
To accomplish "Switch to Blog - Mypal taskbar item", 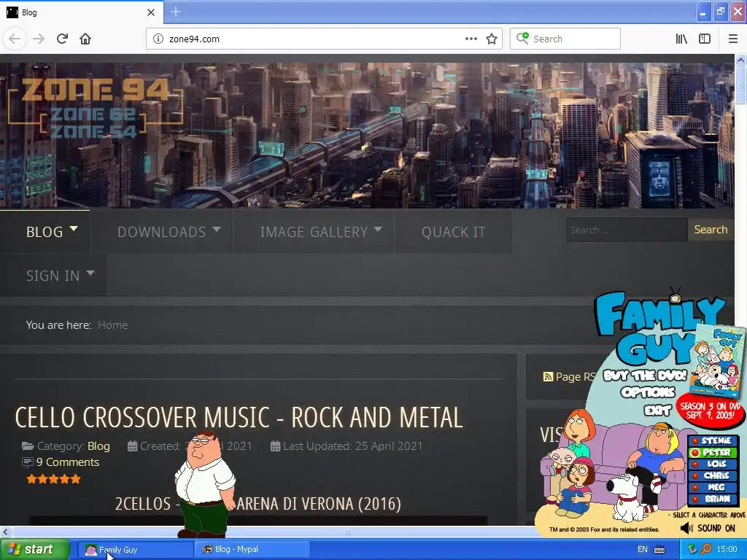I will tap(252, 550).
